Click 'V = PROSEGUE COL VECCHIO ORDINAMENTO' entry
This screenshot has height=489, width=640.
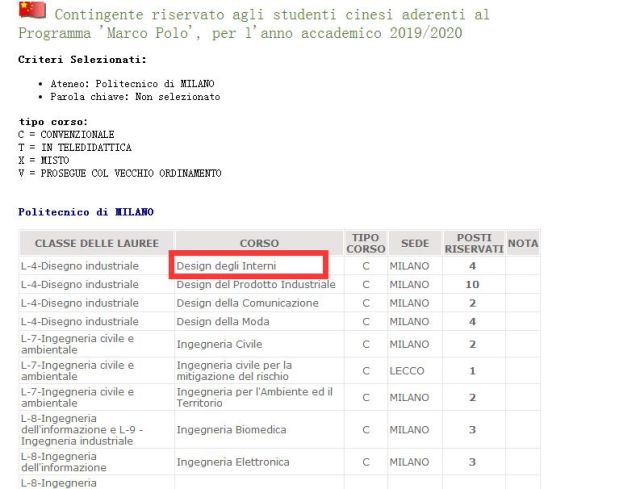[x=120, y=173]
